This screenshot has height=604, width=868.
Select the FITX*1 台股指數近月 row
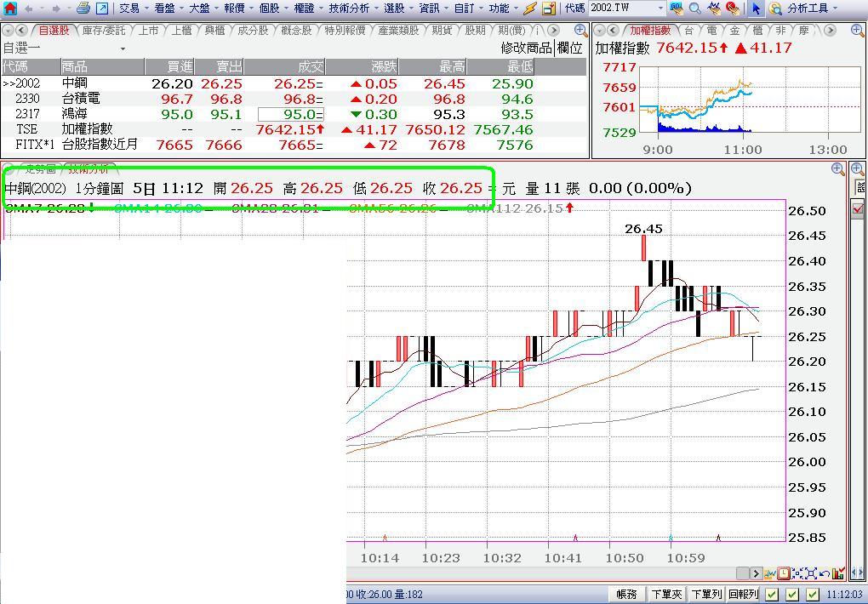click(x=294, y=145)
